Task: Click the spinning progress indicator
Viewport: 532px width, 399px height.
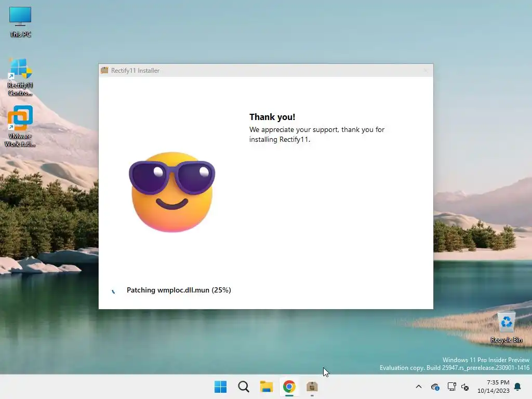Action: (113, 291)
